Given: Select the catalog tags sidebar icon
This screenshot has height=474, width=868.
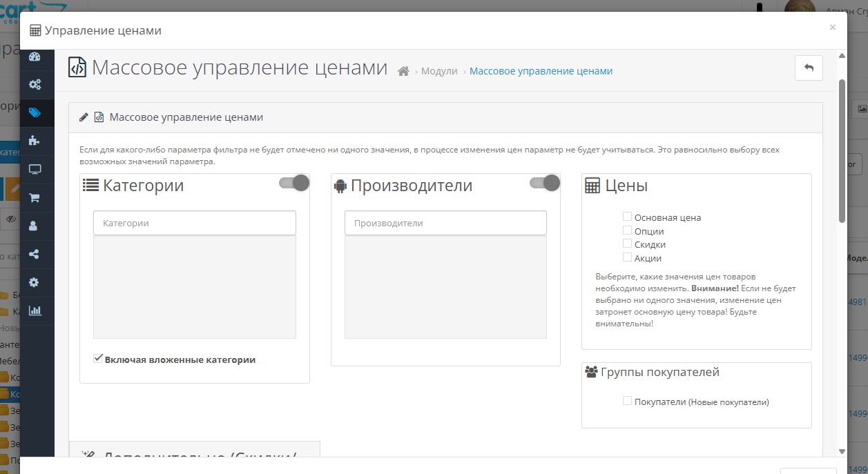Looking at the screenshot, I should (x=35, y=113).
